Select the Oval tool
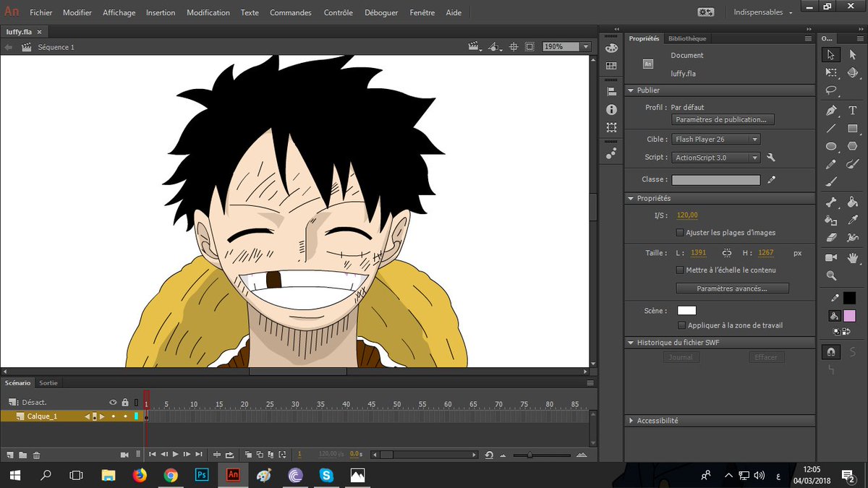This screenshot has height=488, width=868. coord(831,146)
